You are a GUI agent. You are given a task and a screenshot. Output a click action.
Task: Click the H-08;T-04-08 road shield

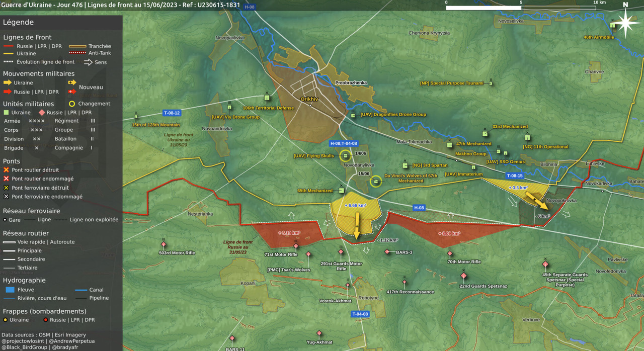click(x=344, y=143)
